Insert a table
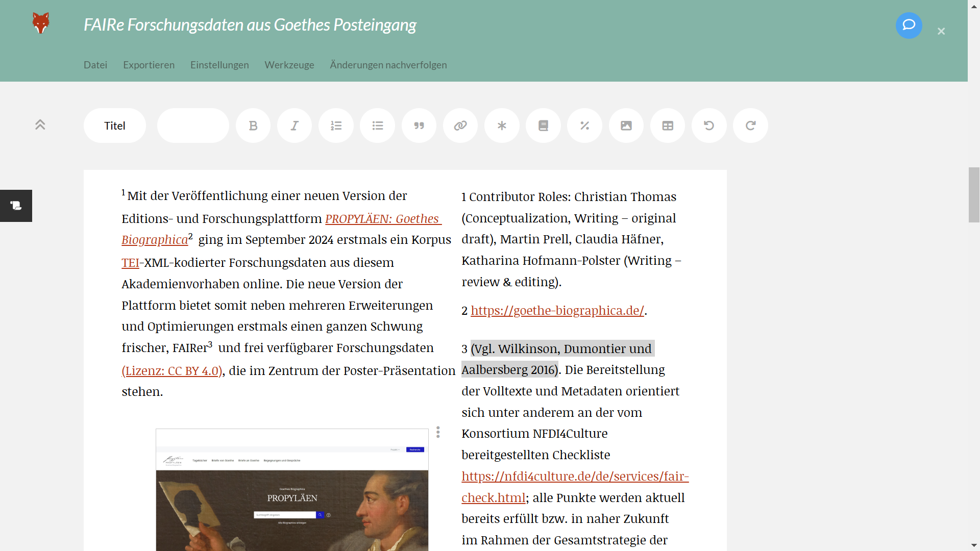Screen dimensions: 980x551 pyautogui.click(x=668, y=126)
